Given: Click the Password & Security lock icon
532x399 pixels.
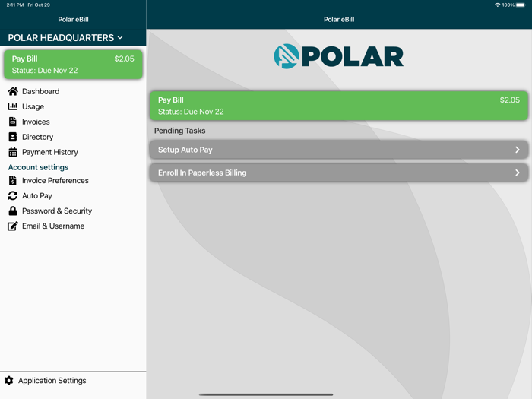Looking at the screenshot, I should (13, 211).
